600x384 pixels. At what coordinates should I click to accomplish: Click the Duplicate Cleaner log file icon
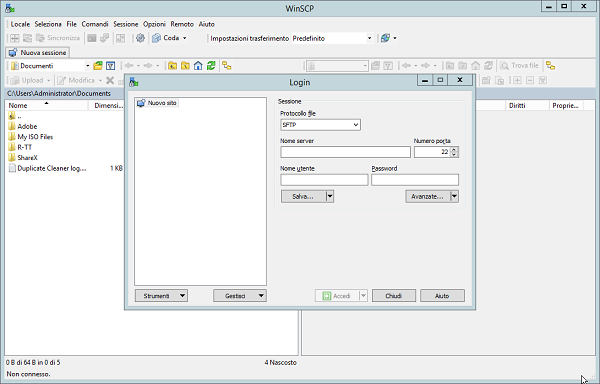(12, 168)
